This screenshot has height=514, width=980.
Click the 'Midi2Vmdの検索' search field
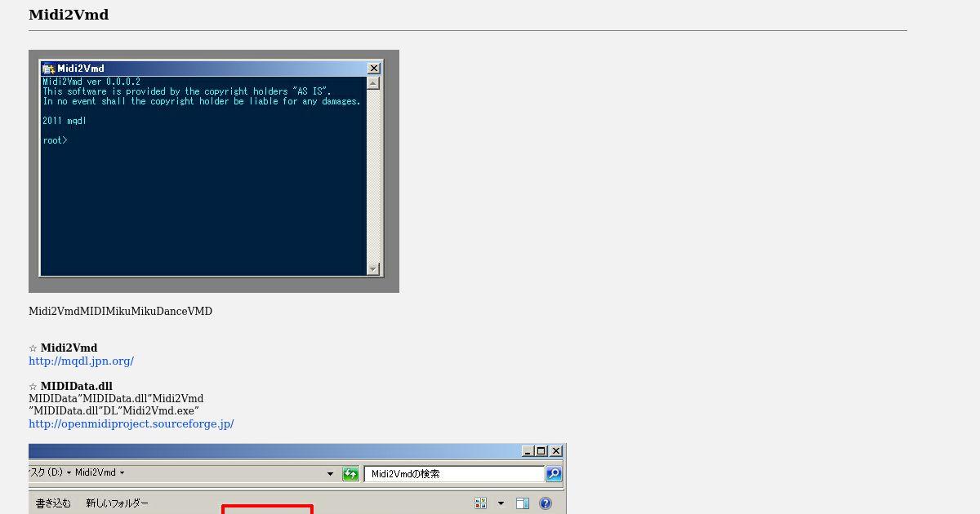pyautogui.click(x=454, y=474)
